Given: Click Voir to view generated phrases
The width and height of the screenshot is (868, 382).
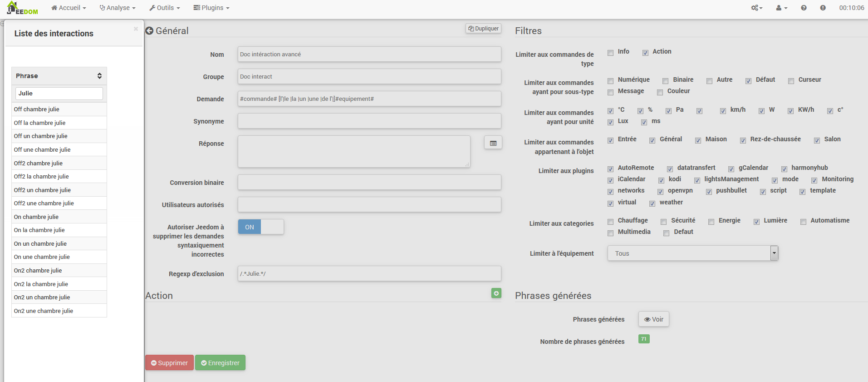Looking at the screenshot, I should pyautogui.click(x=653, y=319).
